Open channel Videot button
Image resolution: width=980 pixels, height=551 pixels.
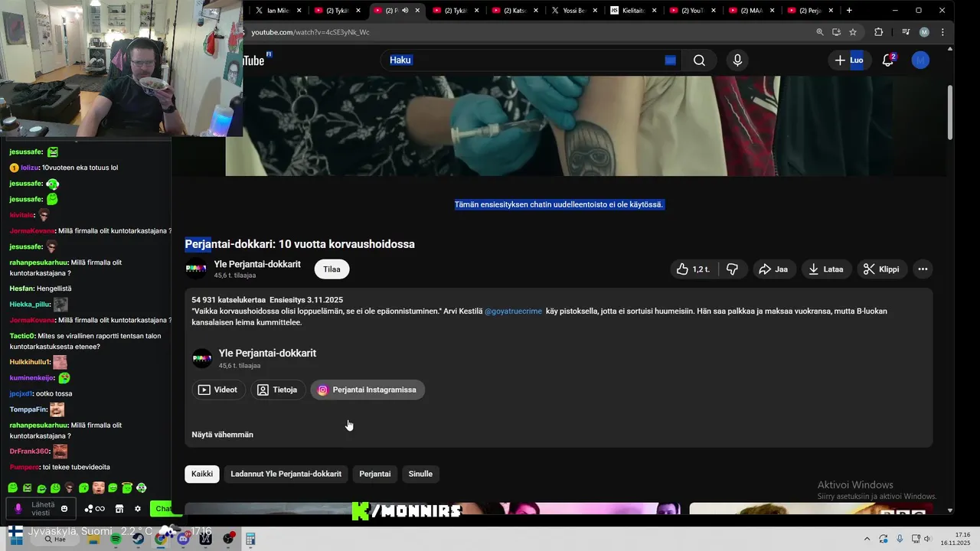pos(218,390)
